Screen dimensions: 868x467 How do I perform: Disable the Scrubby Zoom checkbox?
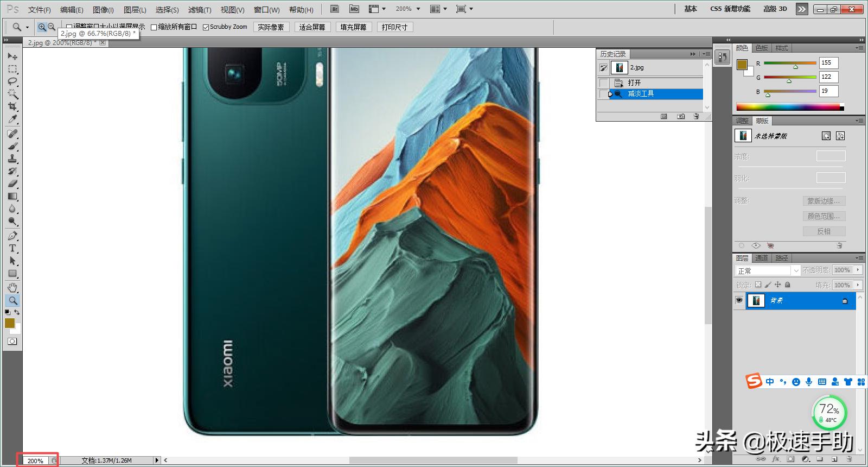point(206,27)
